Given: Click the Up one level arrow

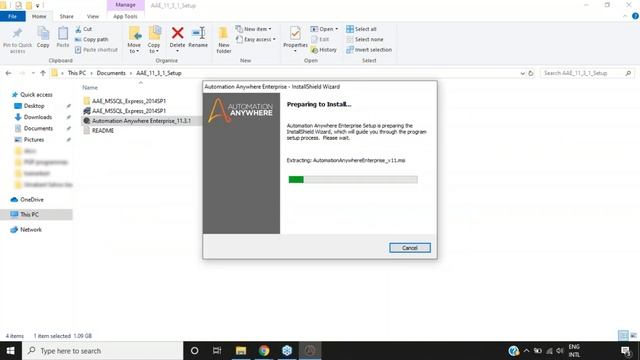Looking at the screenshot, I should [x=43, y=73].
